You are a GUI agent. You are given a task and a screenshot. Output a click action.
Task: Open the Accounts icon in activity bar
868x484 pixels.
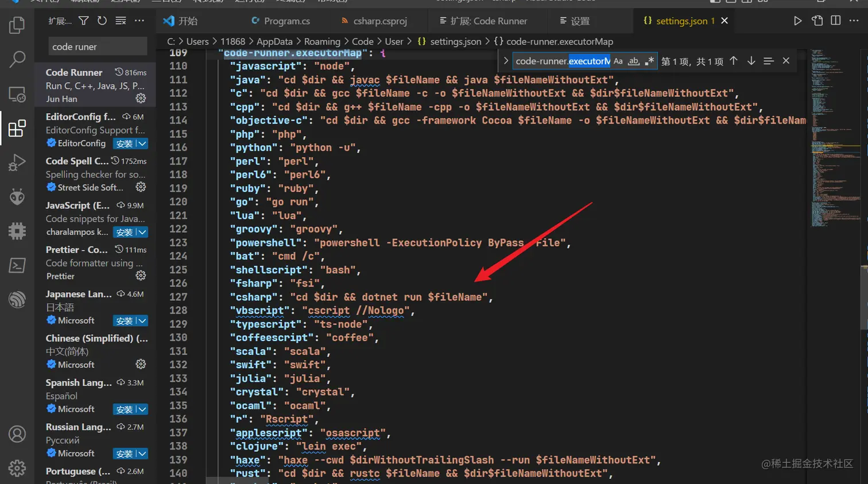tap(17, 434)
